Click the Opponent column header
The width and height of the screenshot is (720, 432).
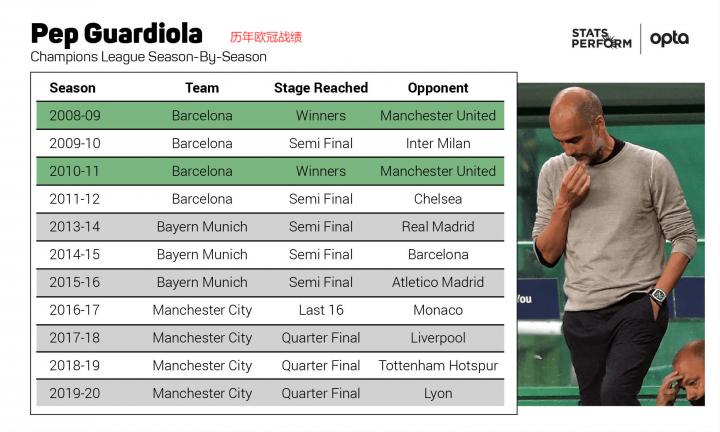(x=438, y=88)
